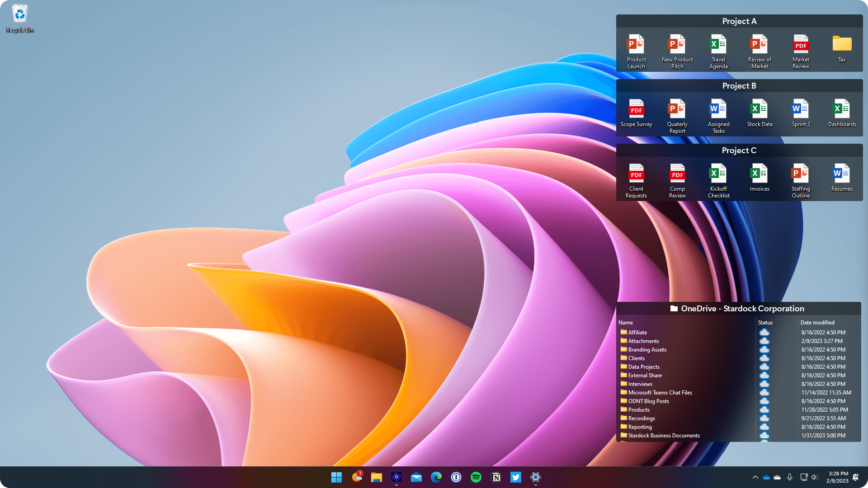Open the Microsoft Teams Chat Files folder
This screenshot has width=868, height=488.
coord(660,392)
